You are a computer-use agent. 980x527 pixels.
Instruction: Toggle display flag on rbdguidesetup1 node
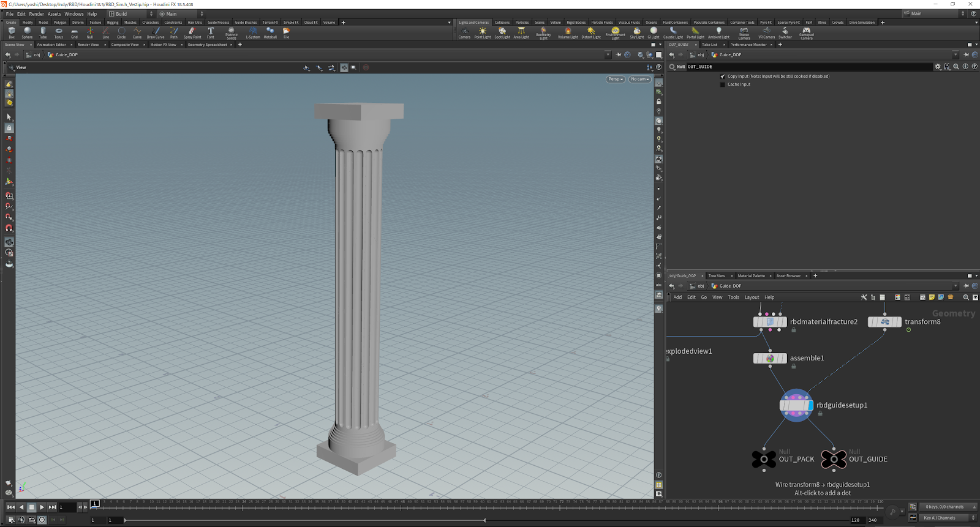coord(810,405)
